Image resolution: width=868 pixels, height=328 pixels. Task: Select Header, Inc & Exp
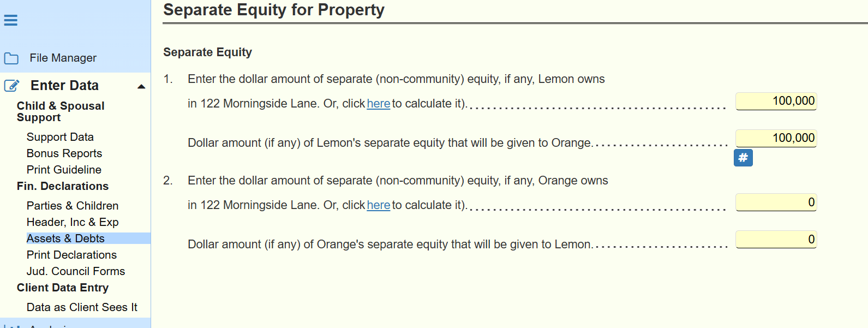73,222
